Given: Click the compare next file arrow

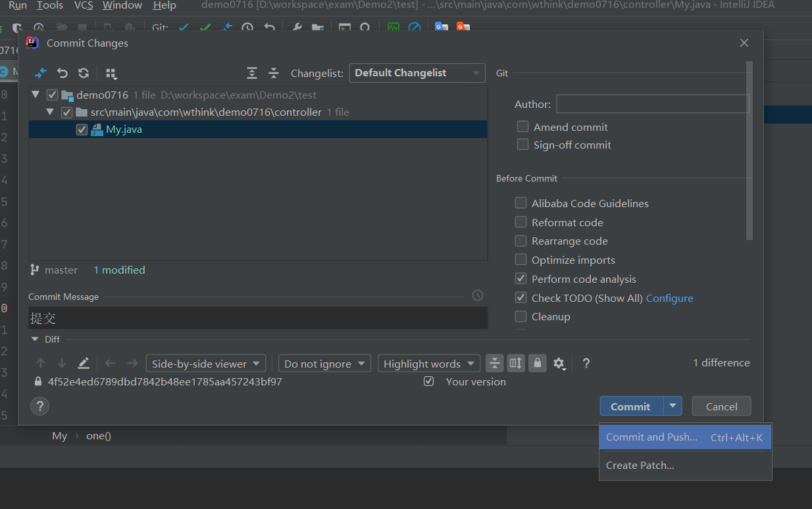Looking at the screenshot, I should (x=132, y=363).
